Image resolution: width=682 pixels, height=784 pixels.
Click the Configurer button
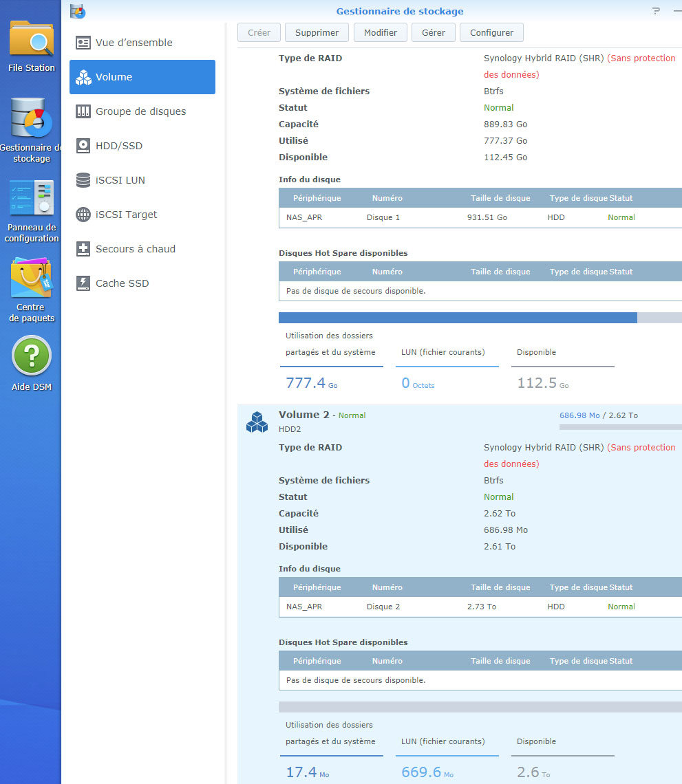click(491, 32)
